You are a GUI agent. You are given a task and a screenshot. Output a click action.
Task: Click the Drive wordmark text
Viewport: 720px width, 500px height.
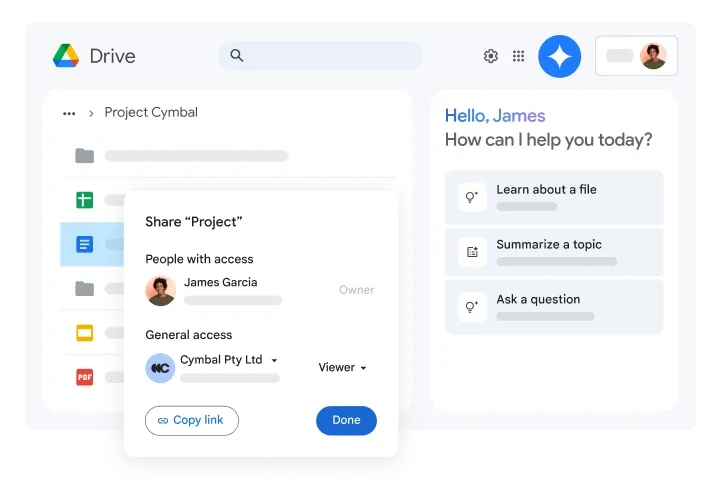click(112, 56)
